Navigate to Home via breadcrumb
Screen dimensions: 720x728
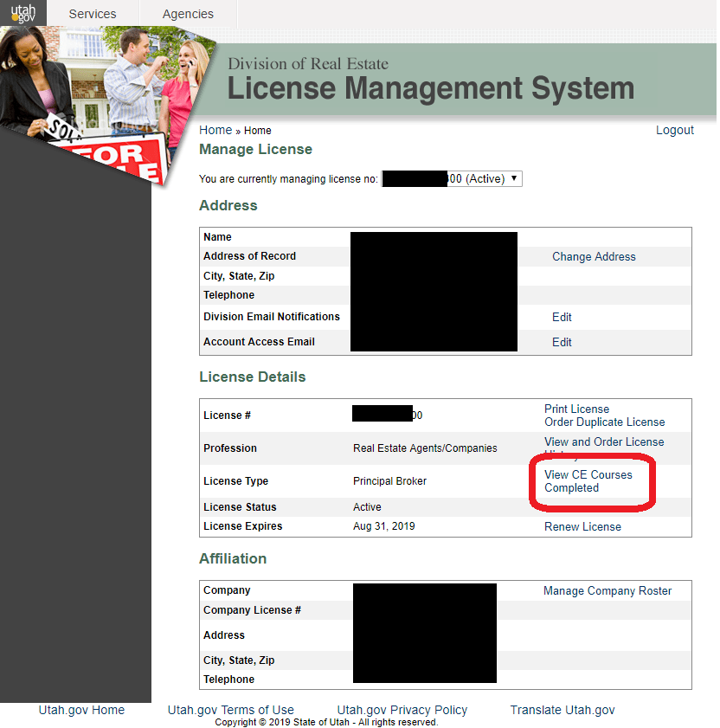(x=215, y=130)
